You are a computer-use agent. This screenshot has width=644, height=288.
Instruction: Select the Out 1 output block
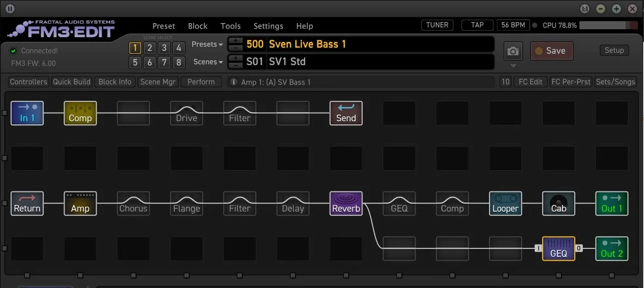click(612, 204)
